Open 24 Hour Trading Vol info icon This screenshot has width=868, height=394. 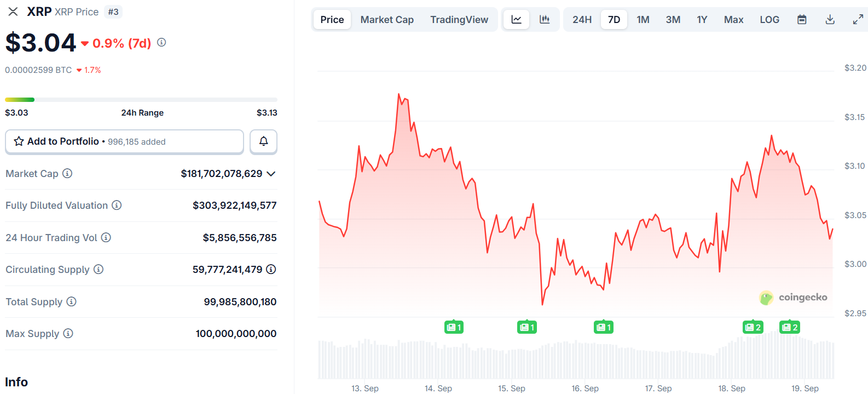click(x=106, y=237)
